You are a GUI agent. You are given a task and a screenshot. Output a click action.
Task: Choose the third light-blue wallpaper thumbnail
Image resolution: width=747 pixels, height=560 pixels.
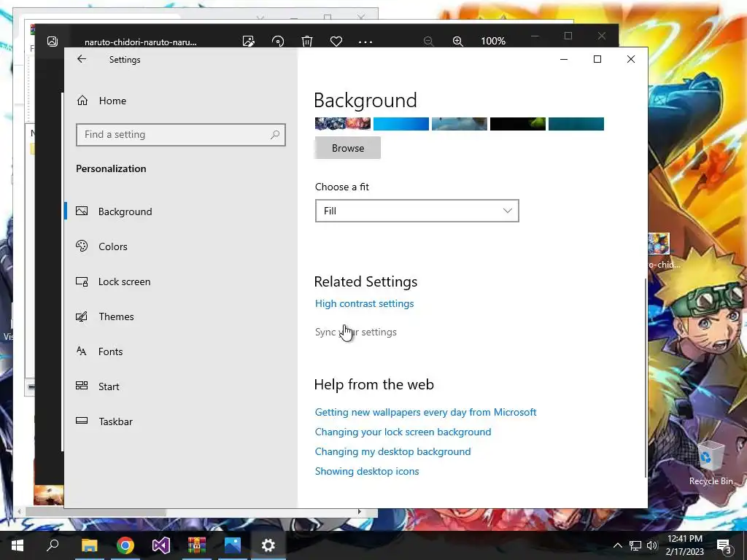(x=460, y=124)
